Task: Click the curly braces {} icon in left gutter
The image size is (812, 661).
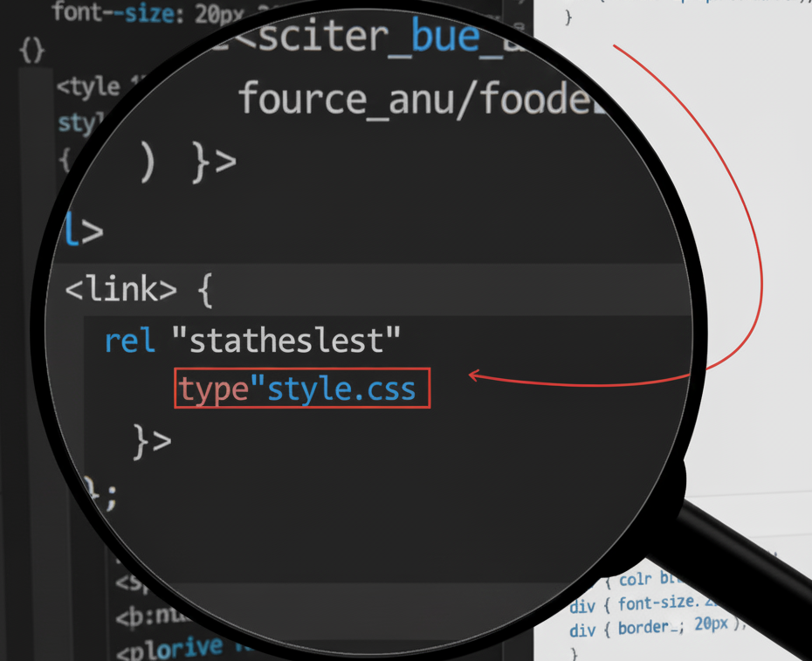Action: click(x=32, y=52)
